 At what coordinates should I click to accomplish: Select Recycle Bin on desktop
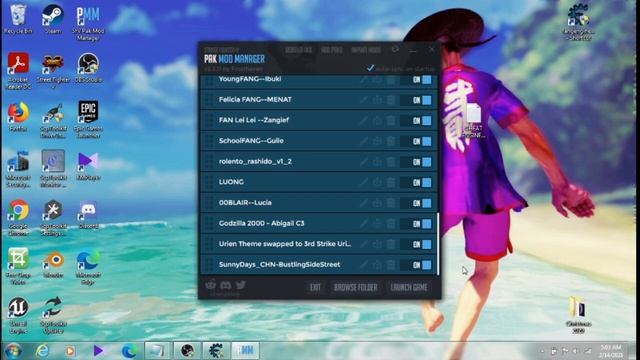pos(18,19)
